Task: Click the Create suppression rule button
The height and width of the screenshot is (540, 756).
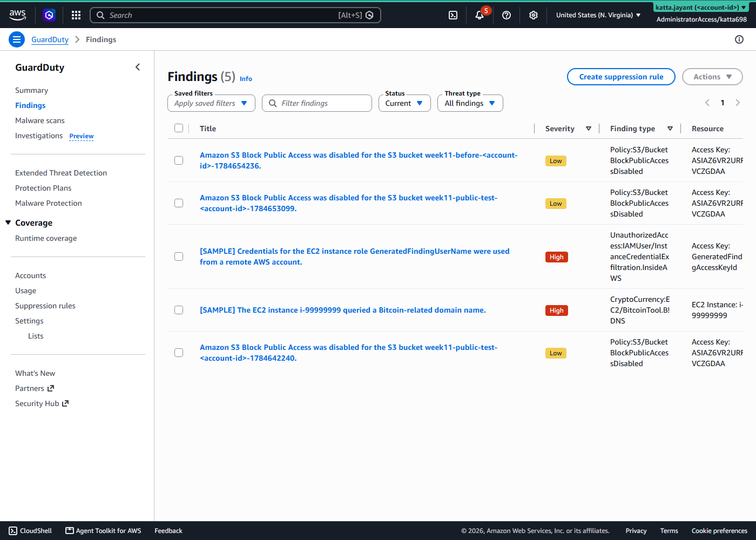Action: [x=621, y=77]
